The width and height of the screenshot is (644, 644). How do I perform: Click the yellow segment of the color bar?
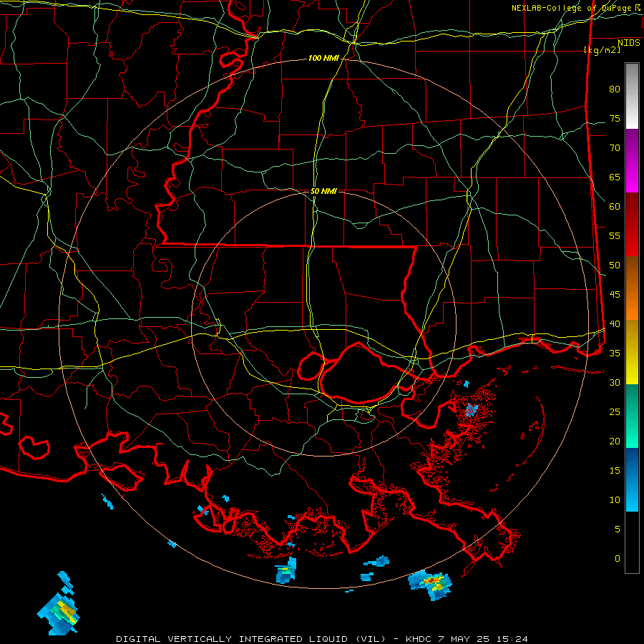point(632,352)
